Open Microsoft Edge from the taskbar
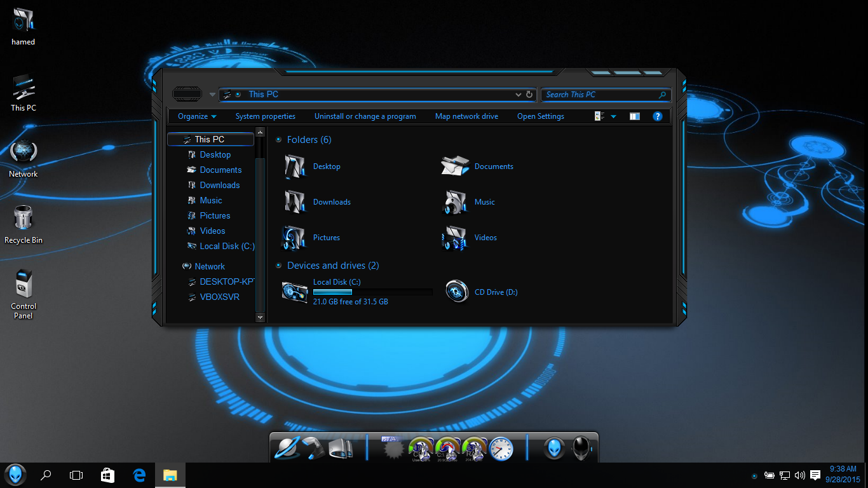The width and height of the screenshot is (868, 488). click(140, 475)
